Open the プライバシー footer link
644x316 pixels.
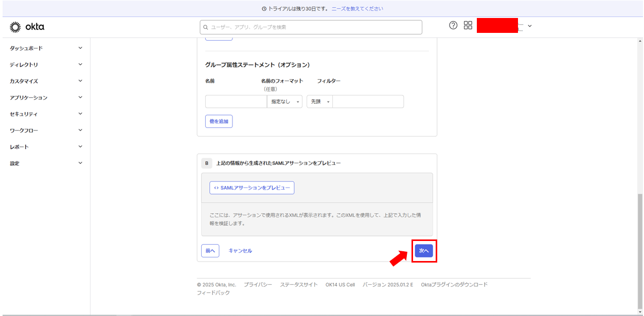(258, 285)
